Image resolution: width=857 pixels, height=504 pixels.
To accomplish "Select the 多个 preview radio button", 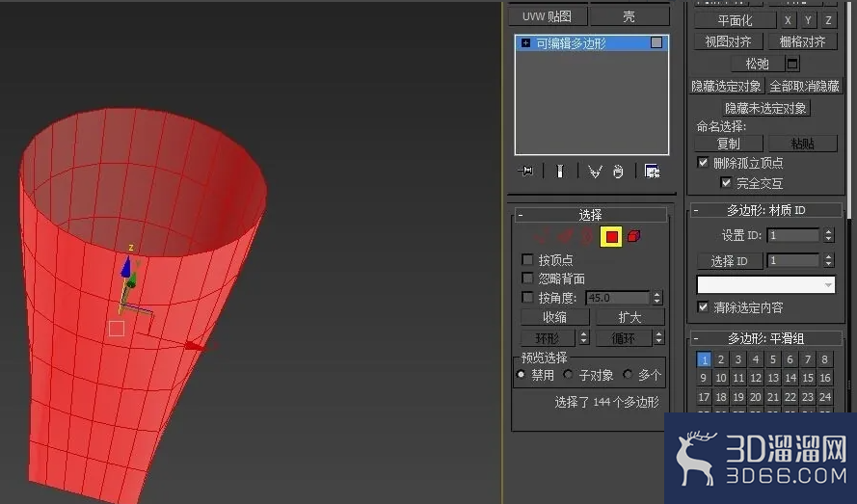I will point(628,375).
